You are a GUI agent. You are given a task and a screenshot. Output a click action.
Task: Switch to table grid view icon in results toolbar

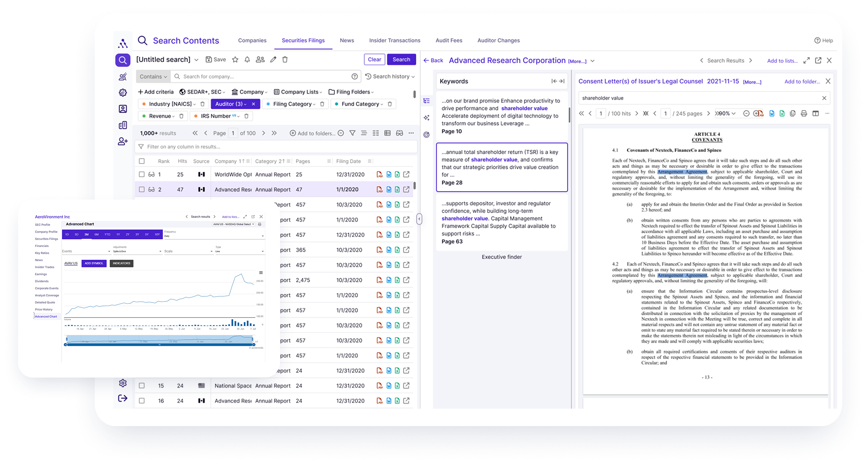pyautogui.click(x=387, y=133)
